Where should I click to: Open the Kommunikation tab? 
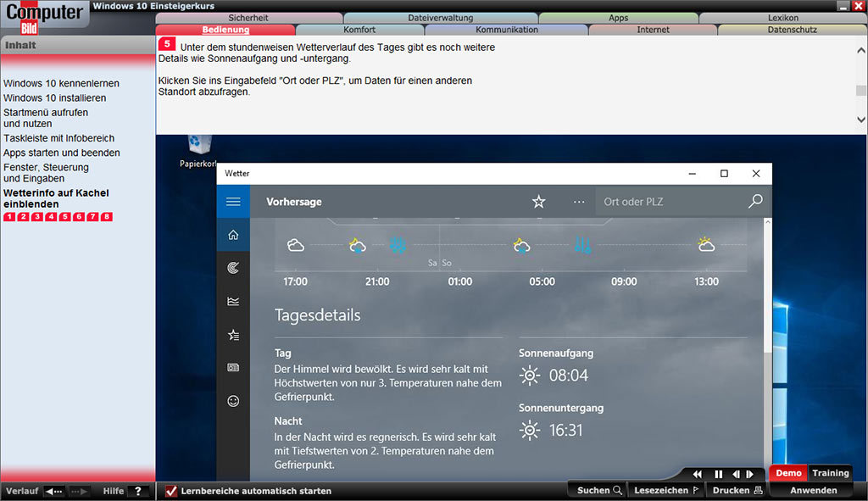tap(507, 30)
